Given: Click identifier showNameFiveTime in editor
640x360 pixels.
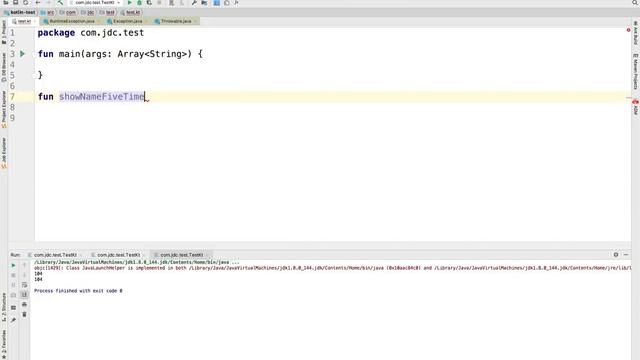Looking at the screenshot, I should pyautogui.click(x=102, y=97).
